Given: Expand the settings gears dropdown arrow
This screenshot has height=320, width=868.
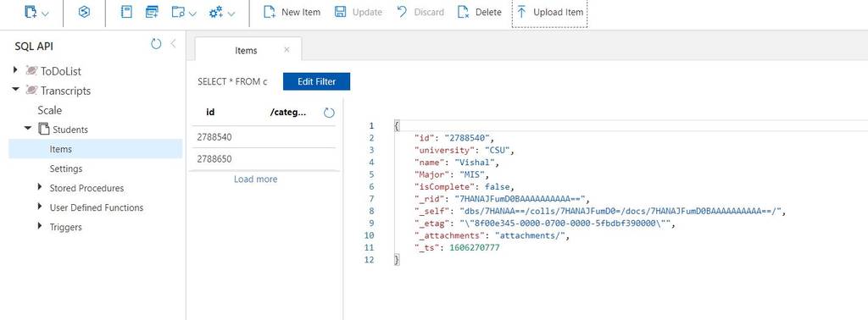Looking at the screenshot, I should pos(231,14).
